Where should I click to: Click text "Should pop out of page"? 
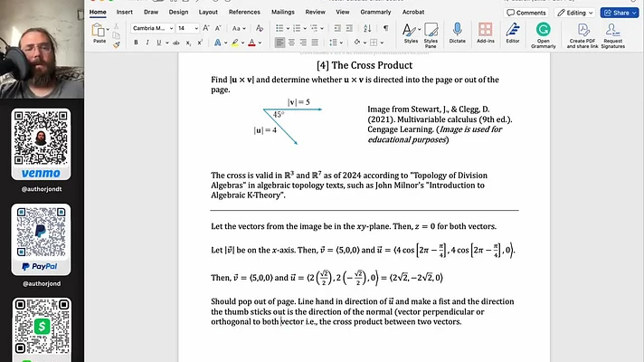253,301
